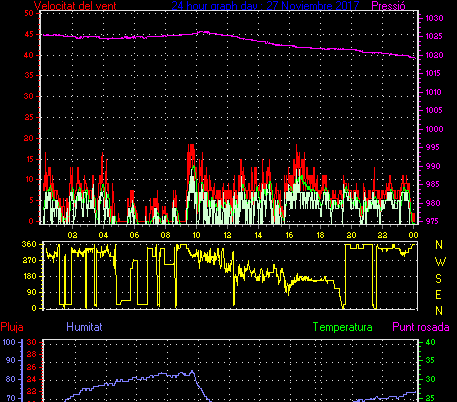The image size is (457, 402).
Task: Click the Punt rosada legend label
Action: pyautogui.click(x=421, y=327)
